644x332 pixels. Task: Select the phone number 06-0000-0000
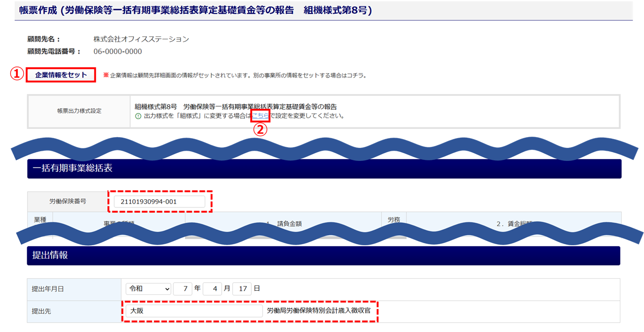(x=118, y=51)
